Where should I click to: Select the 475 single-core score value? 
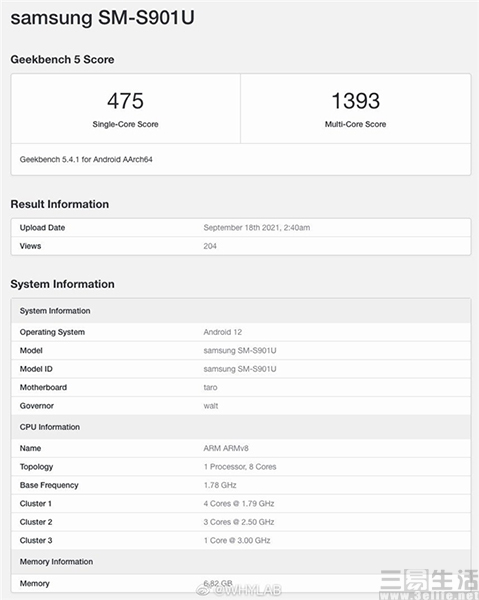(125, 101)
